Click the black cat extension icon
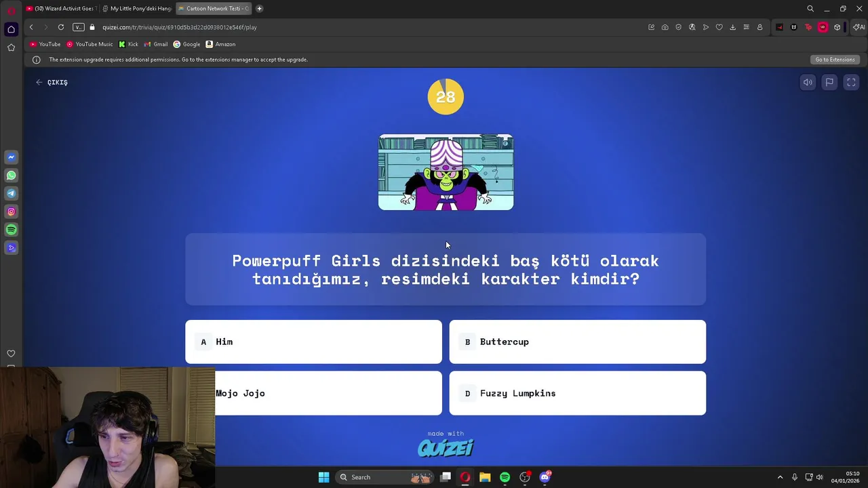This screenshot has width=868, height=488. [793, 27]
